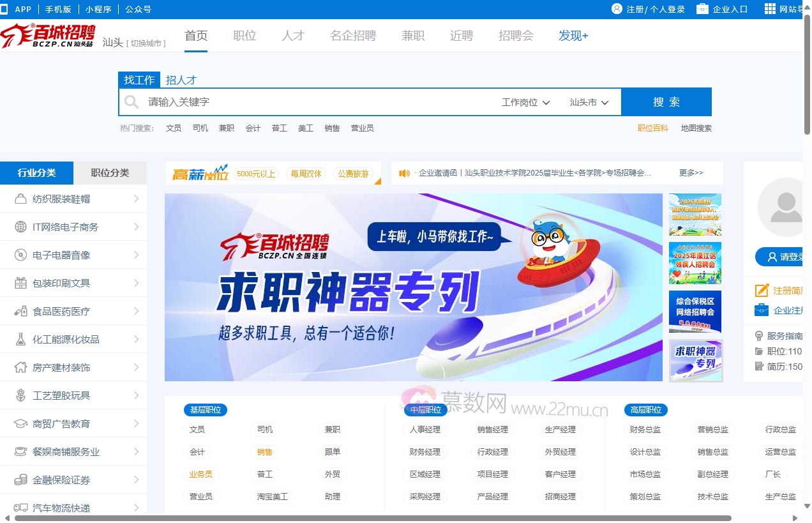The image size is (812, 523).
Task: Click the orange 注册简历 pencil icon
Action: 761,290
